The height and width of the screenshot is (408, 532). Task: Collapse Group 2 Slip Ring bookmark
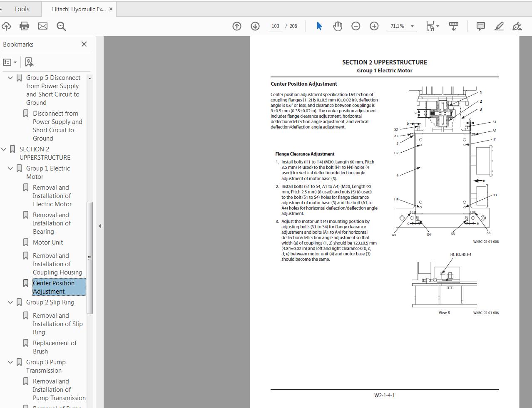tap(11, 302)
